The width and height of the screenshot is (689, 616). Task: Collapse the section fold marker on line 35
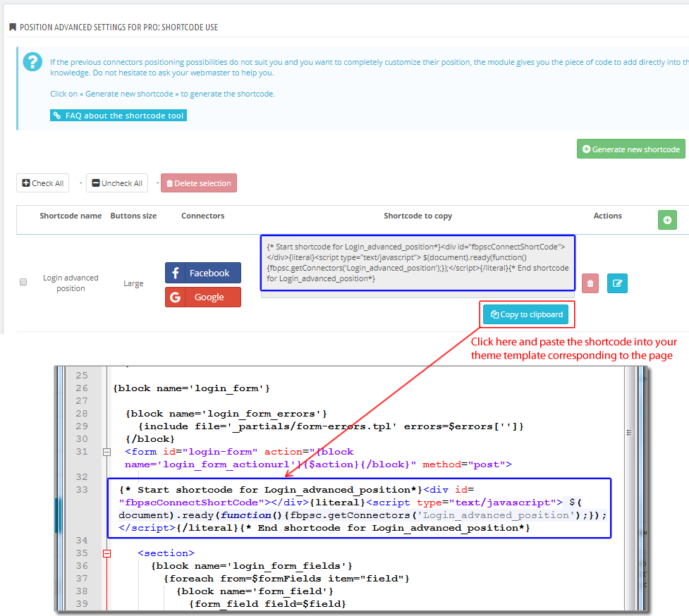(106, 553)
